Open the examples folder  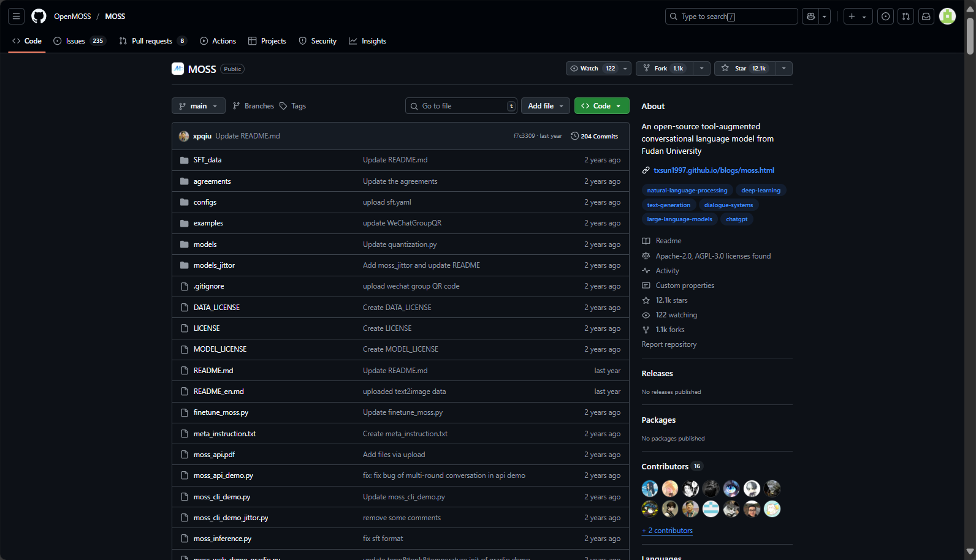pos(208,223)
